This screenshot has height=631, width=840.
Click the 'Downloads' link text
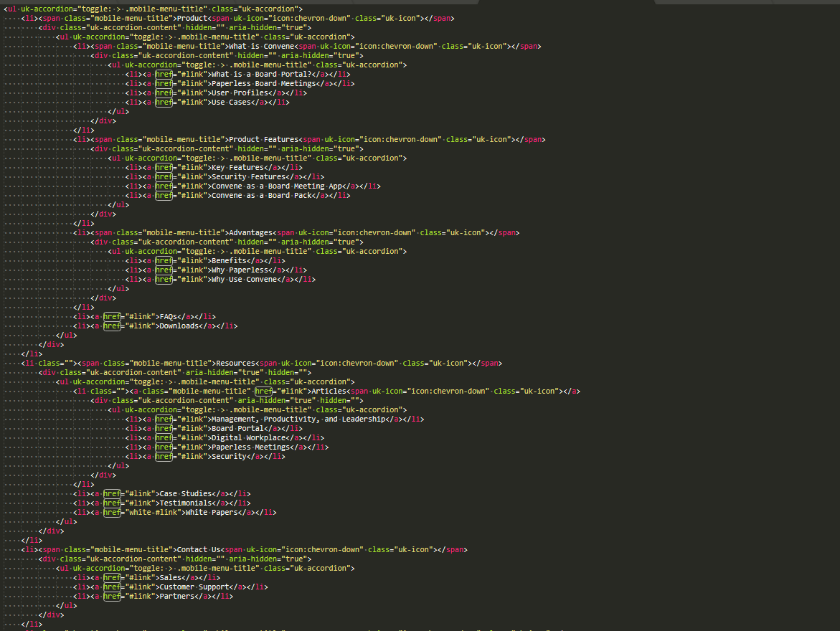[x=179, y=326]
